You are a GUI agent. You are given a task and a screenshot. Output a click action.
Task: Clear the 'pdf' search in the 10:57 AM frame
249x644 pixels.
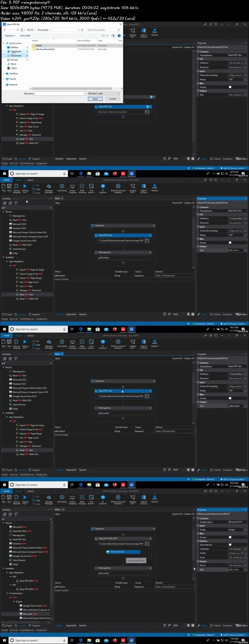(x=51, y=208)
